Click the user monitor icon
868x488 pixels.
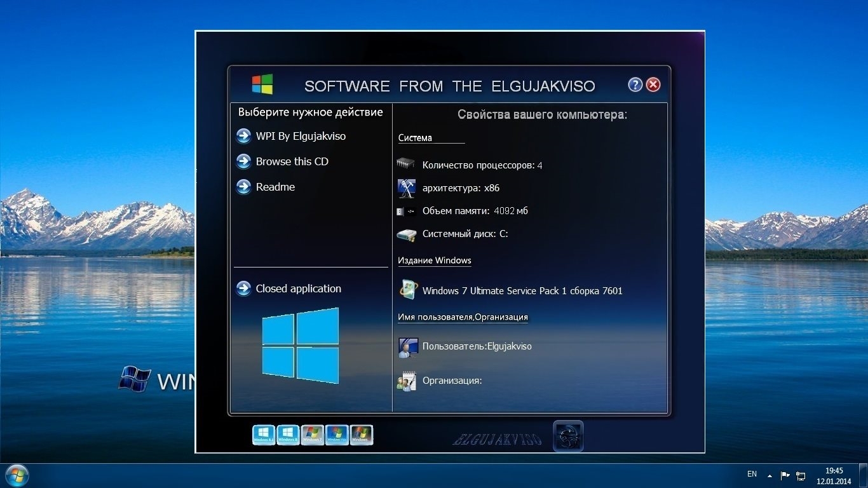point(408,347)
